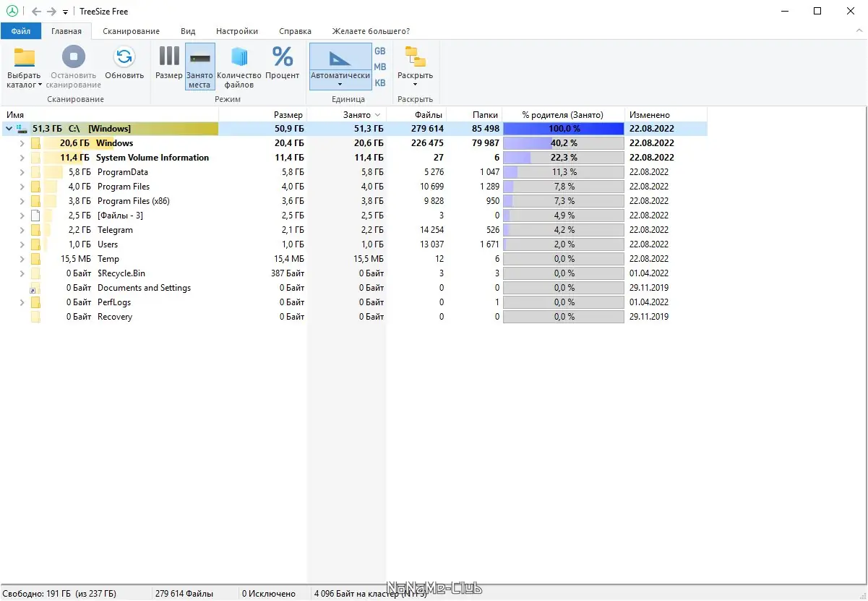868x601 pixels.
Task: Click the Documents and Settings shortcut icon
Action: point(35,288)
